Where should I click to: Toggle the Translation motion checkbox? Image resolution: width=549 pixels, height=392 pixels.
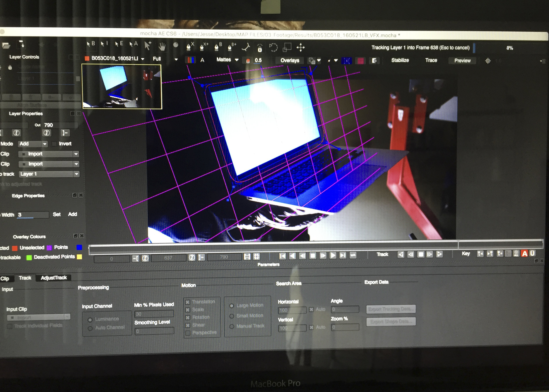pyautogui.click(x=187, y=302)
